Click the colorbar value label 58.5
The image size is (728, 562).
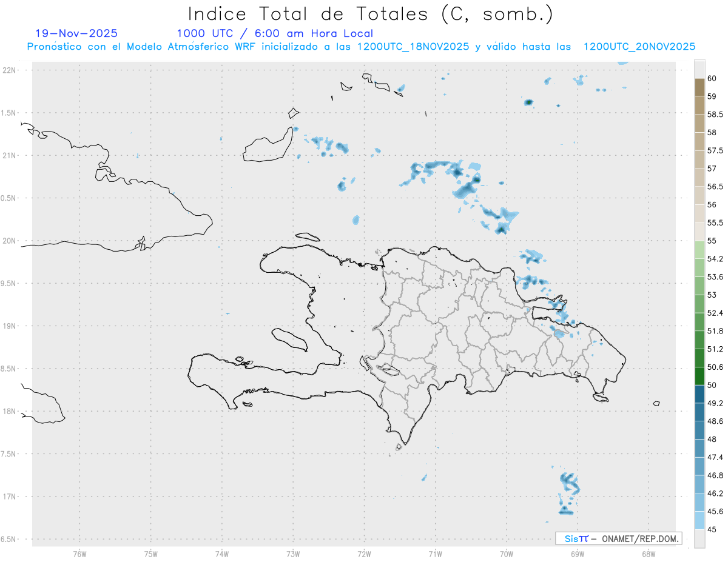(x=715, y=115)
